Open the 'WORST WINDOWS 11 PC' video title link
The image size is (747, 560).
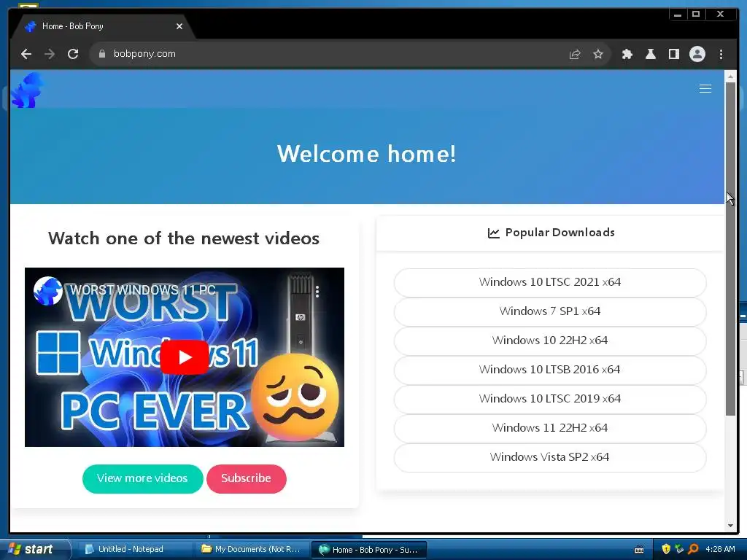point(143,290)
